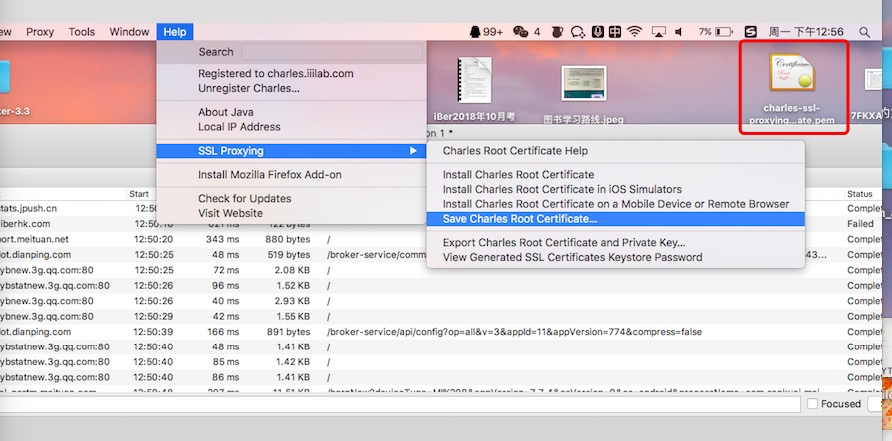
Task: Choose Install Certificate on Mobile Device or Remote Browser
Action: (x=616, y=204)
